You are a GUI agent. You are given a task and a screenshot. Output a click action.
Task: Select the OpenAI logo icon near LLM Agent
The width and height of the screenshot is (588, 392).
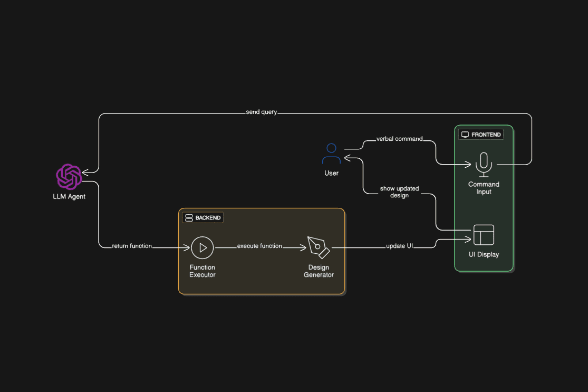pos(69,176)
